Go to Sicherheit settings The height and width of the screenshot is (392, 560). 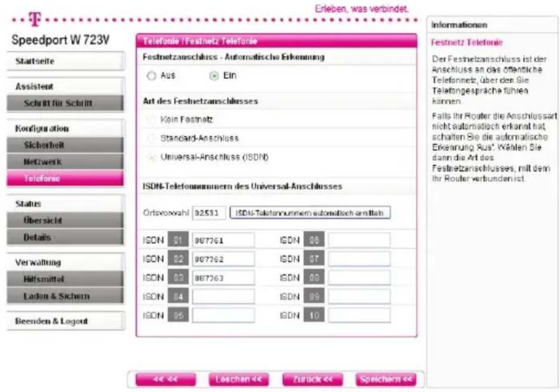coord(66,145)
